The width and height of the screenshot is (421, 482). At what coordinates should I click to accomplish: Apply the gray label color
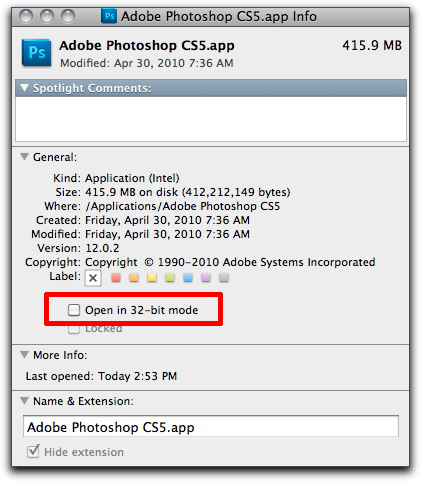pyautogui.click(x=224, y=277)
